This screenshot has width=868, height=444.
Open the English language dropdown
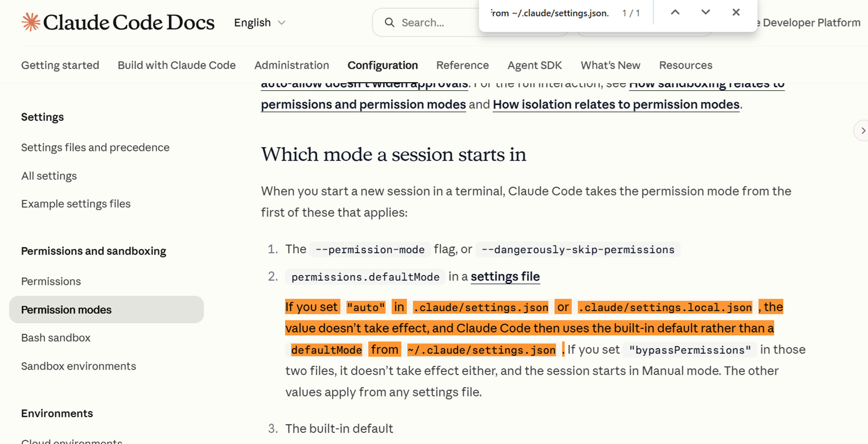point(260,23)
